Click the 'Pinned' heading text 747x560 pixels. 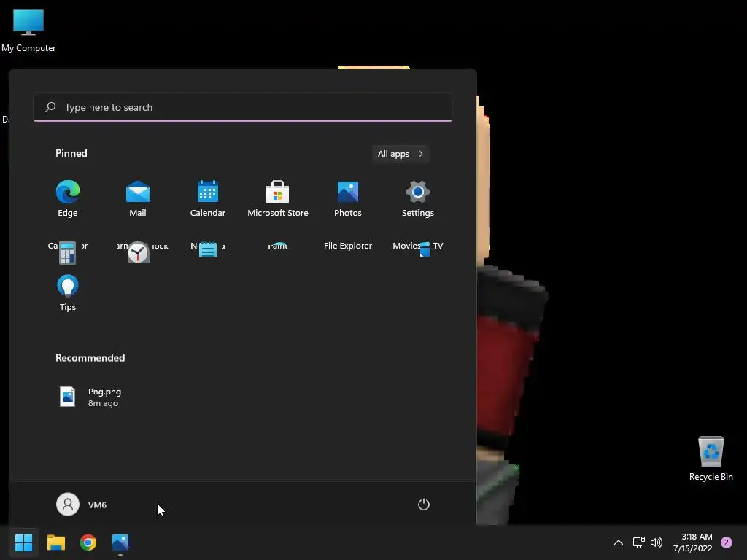[71, 153]
